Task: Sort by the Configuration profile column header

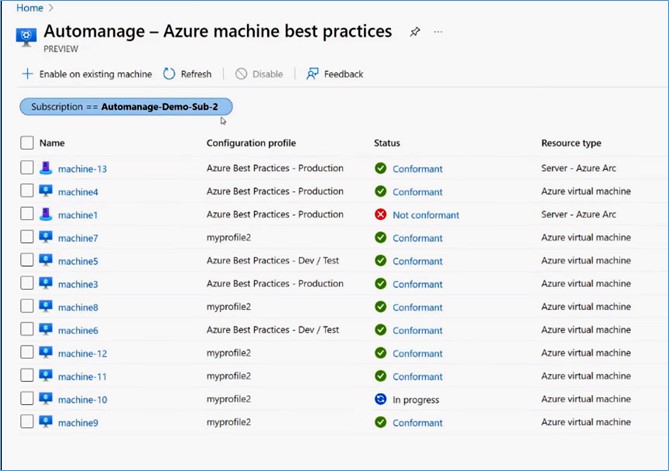Action: pos(251,143)
